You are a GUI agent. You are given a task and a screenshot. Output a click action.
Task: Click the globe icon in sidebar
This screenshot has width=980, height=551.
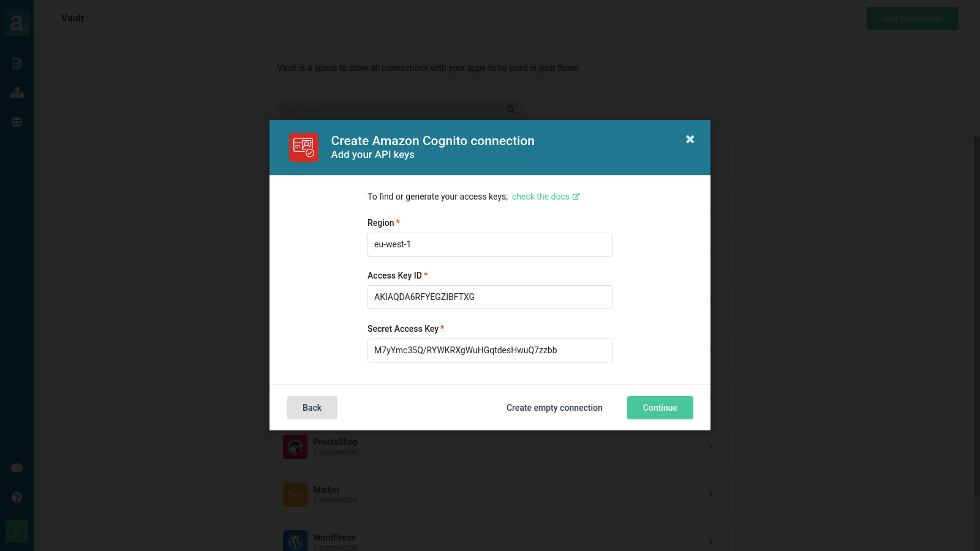coord(17,122)
